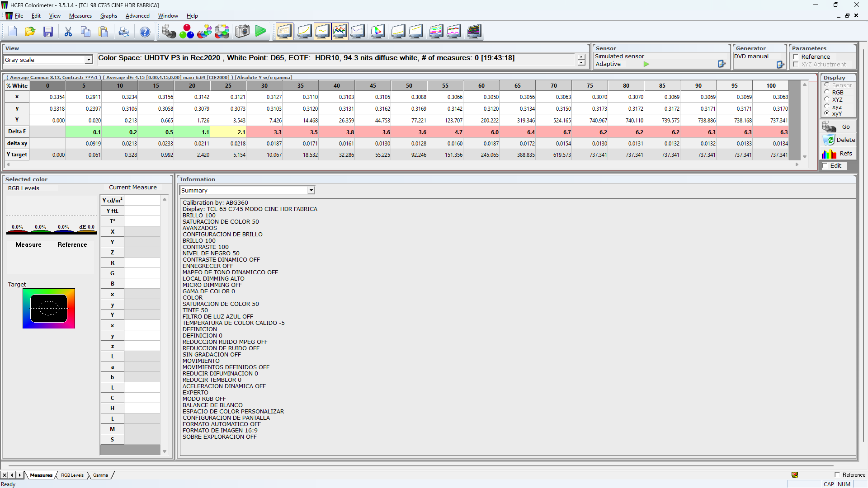Click the Delta E 2.1 cell
The height and width of the screenshot is (488, 868).
pyautogui.click(x=228, y=132)
